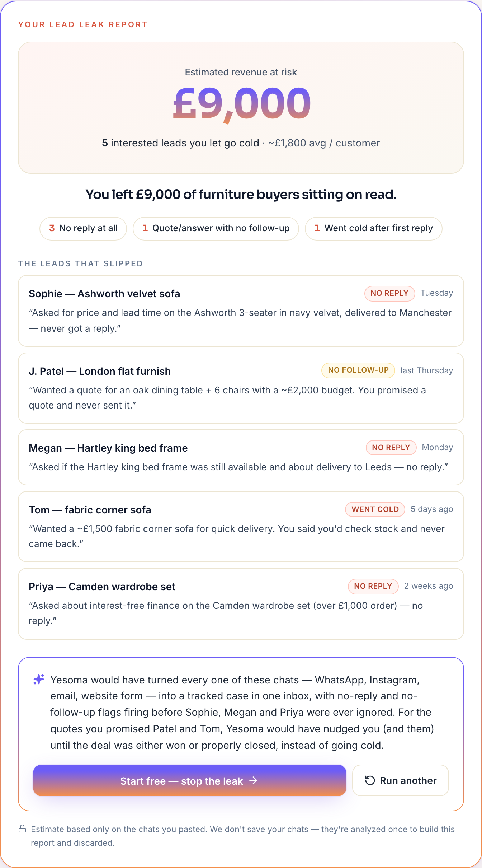Select Quote/answer with no follow-up chip
This screenshot has height=868, width=482.
216,228
